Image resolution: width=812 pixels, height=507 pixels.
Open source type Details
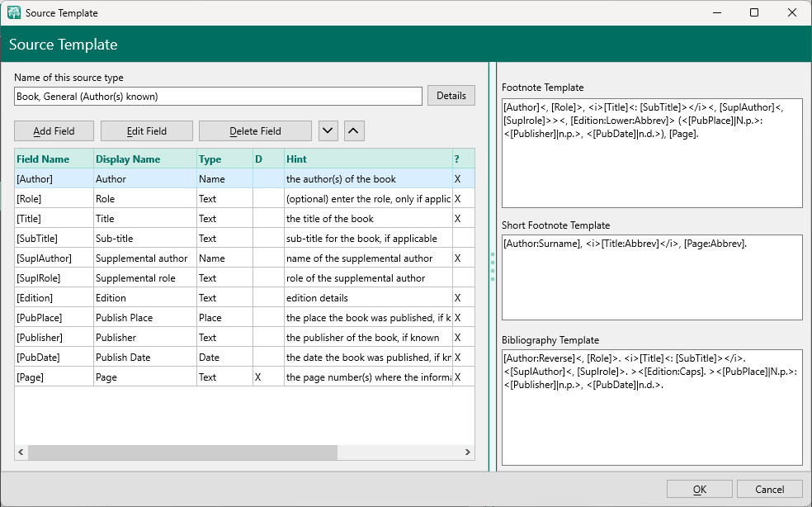tap(451, 96)
